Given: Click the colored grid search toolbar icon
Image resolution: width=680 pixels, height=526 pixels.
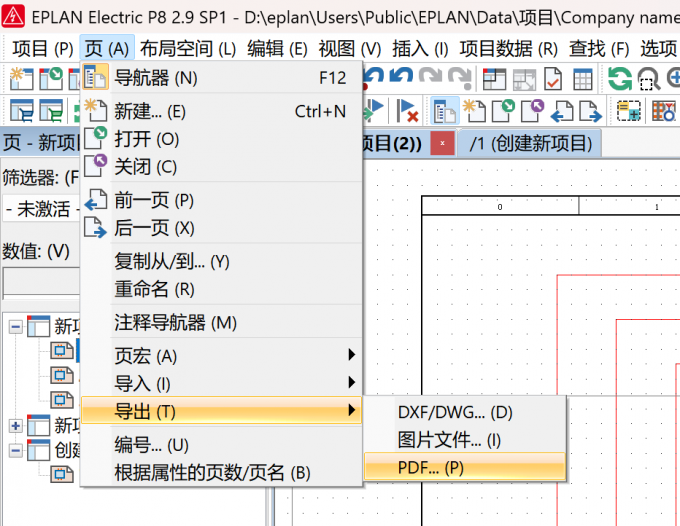Looking at the screenshot, I should point(664,111).
